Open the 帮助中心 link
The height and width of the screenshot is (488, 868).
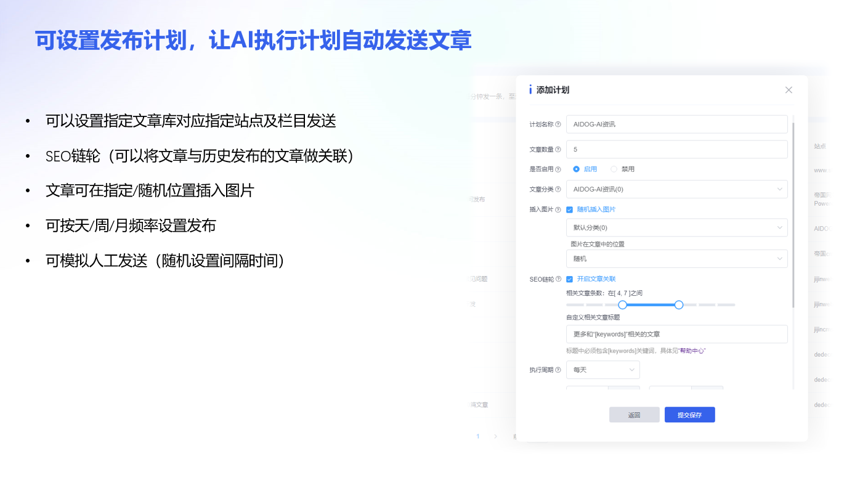(x=692, y=351)
